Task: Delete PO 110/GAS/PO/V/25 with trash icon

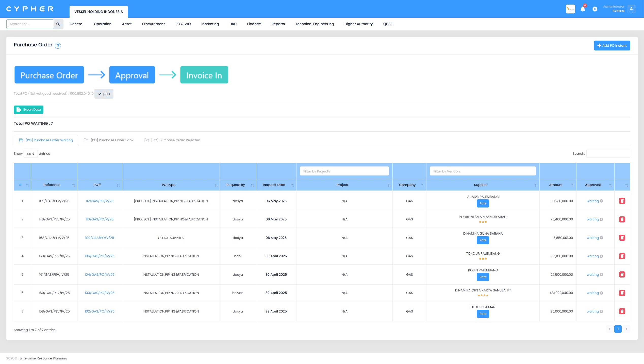Action: click(x=622, y=219)
